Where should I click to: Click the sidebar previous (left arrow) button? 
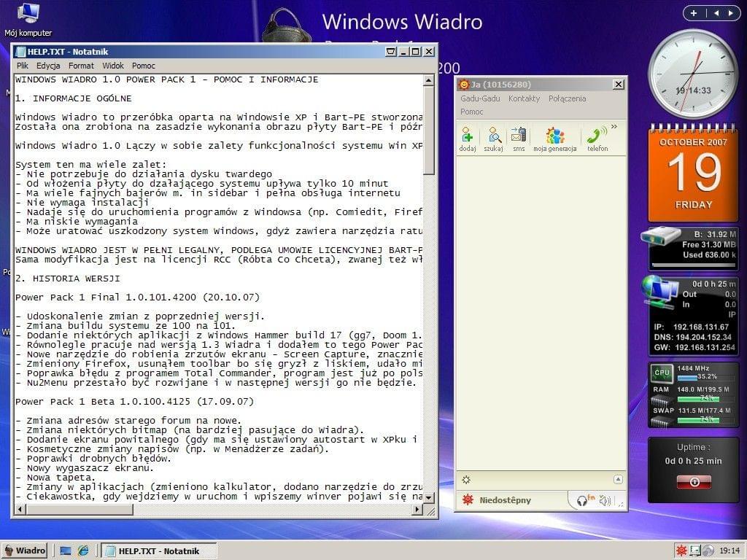[716, 13]
